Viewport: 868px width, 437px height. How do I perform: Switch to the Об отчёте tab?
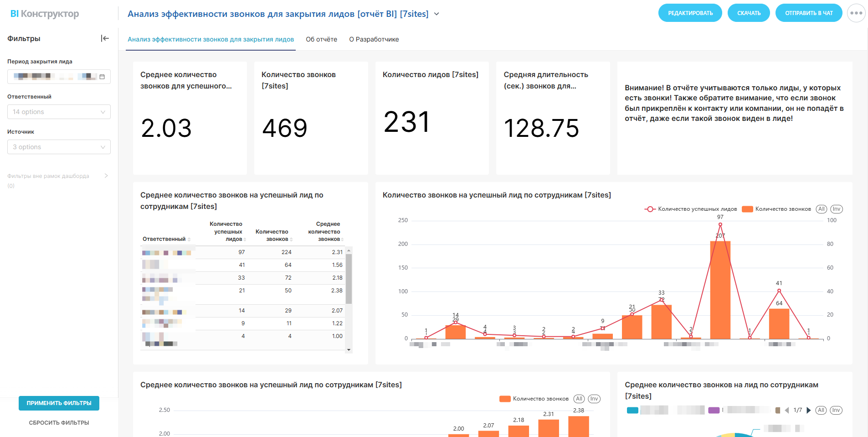point(322,39)
